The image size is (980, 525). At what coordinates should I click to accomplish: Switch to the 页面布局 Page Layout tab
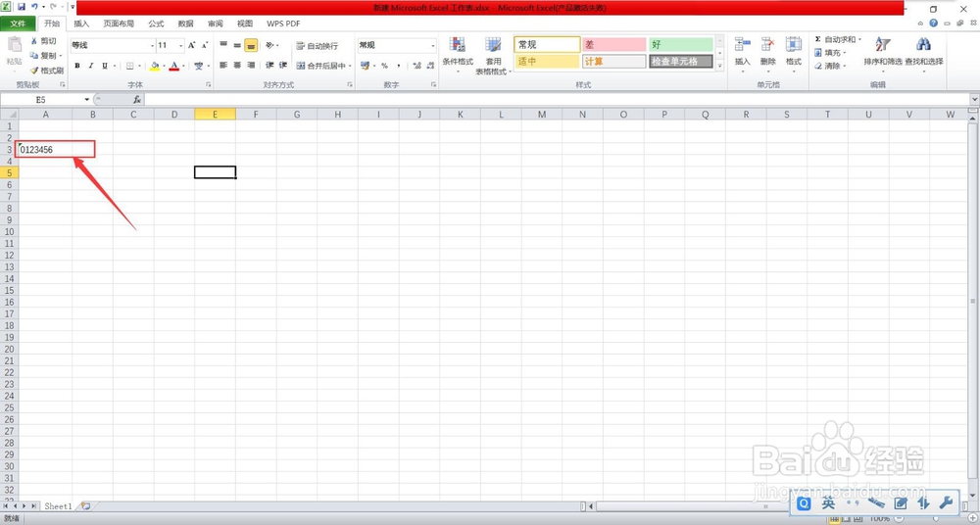pos(119,24)
